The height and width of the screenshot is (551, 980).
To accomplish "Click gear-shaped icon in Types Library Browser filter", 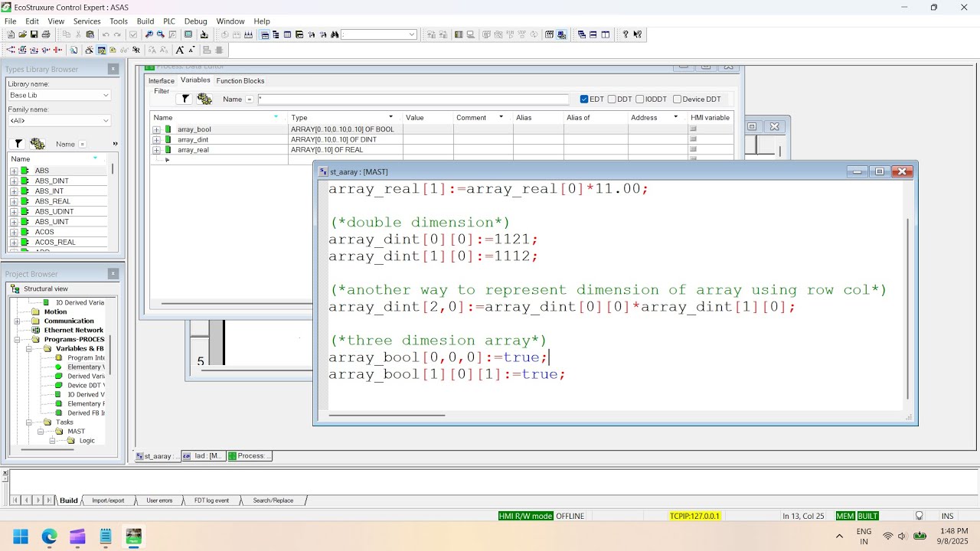I will 38,144.
